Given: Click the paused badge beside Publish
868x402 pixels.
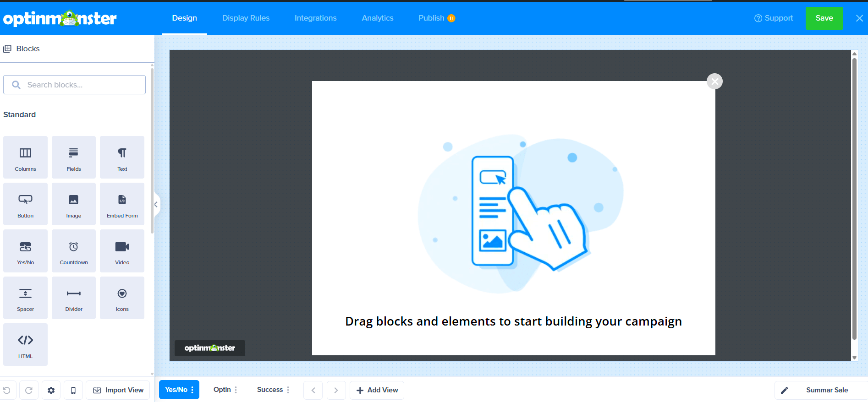Looking at the screenshot, I should [x=451, y=18].
